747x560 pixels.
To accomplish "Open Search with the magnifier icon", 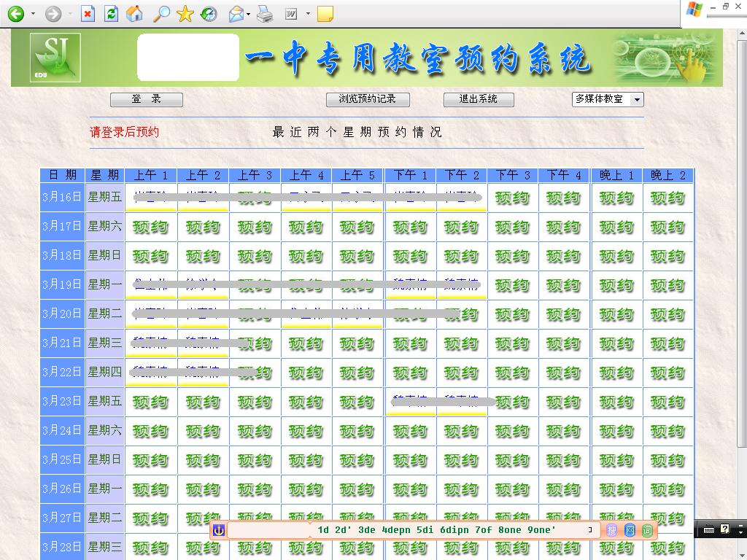I will (161, 13).
